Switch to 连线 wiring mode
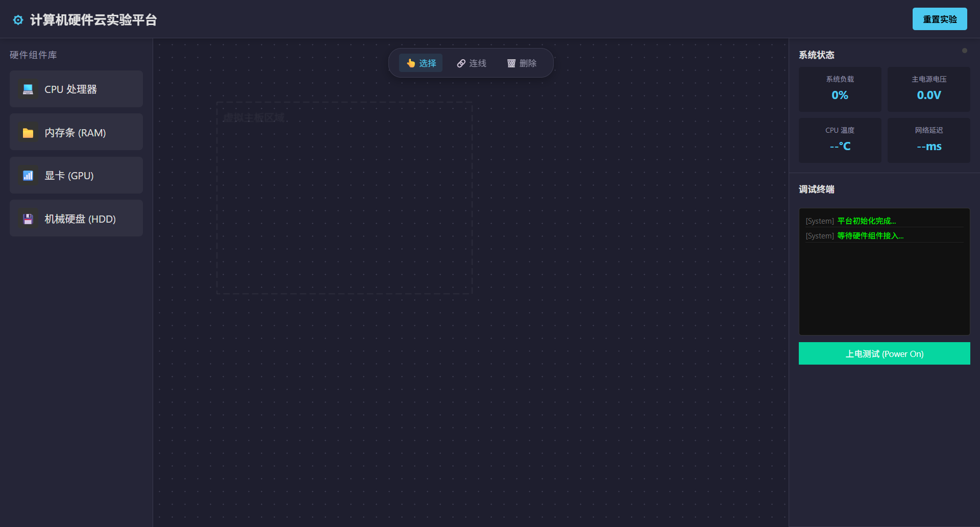The height and width of the screenshot is (527, 980). (x=472, y=63)
